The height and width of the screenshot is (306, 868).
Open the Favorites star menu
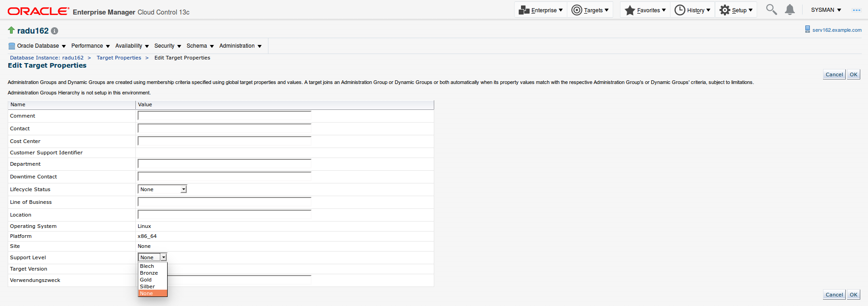645,10
